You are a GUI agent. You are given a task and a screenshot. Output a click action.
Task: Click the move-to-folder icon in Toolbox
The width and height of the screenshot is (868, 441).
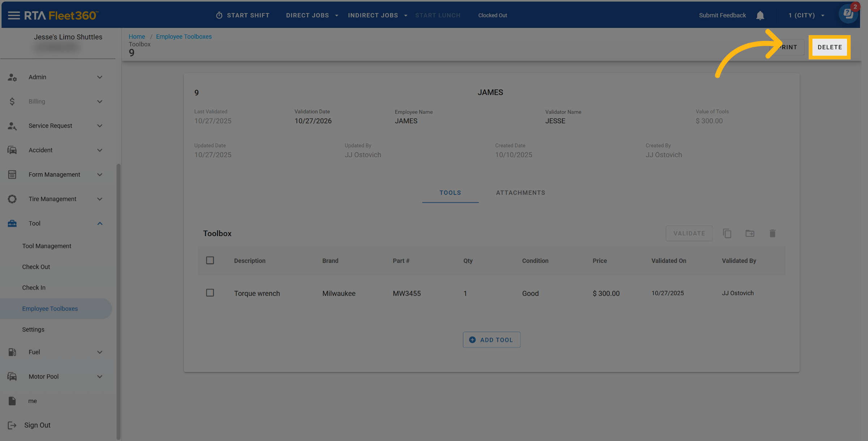coord(750,234)
